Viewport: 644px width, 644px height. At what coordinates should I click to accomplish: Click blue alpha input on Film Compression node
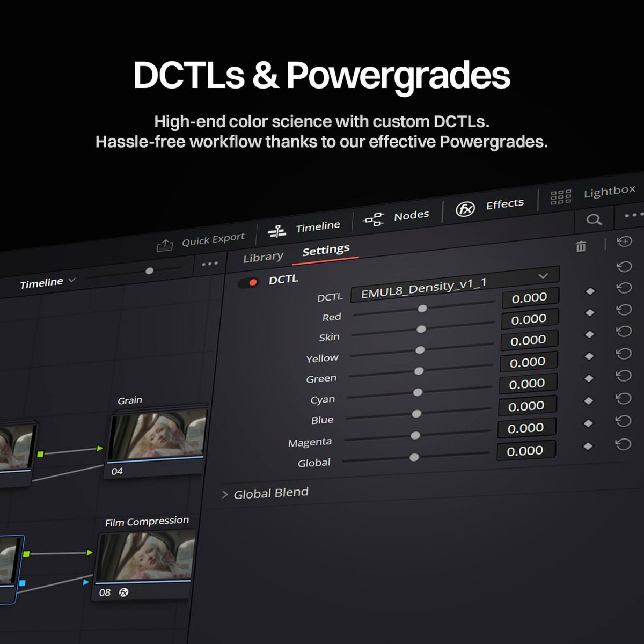pyautogui.click(x=86, y=582)
